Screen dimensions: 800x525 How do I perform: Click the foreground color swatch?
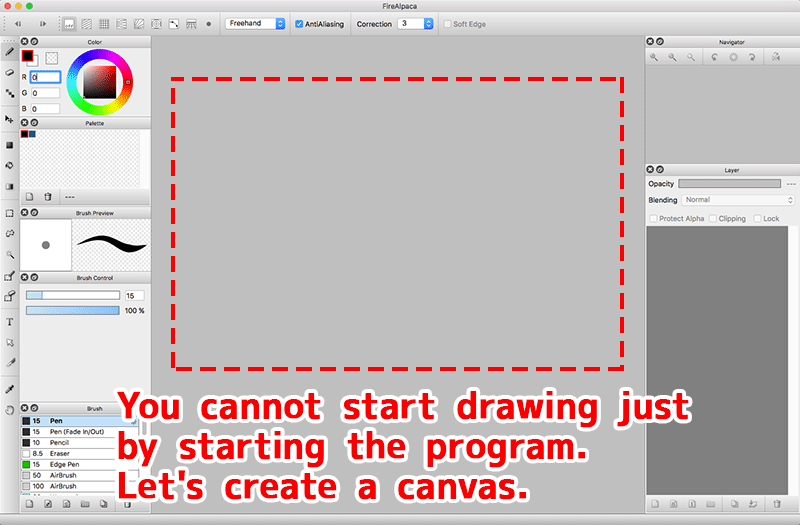[27, 56]
